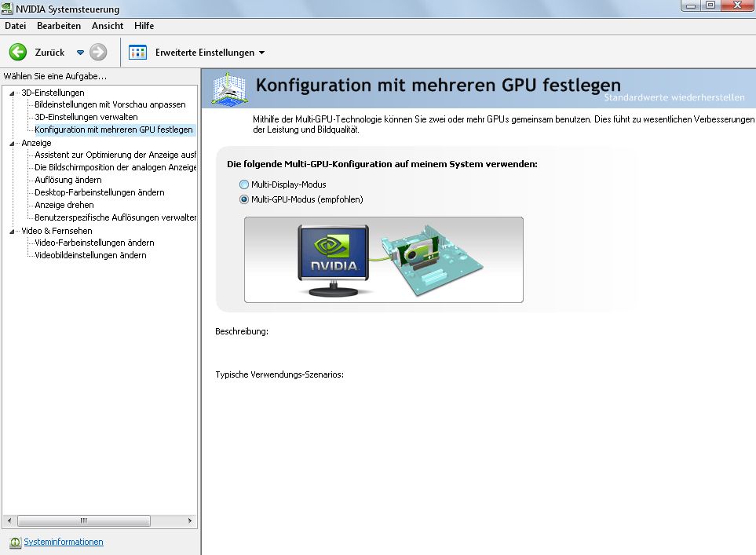Open Benutzerspezifische Auflösungen verwalten
This screenshot has height=555, width=756.
tap(115, 217)
